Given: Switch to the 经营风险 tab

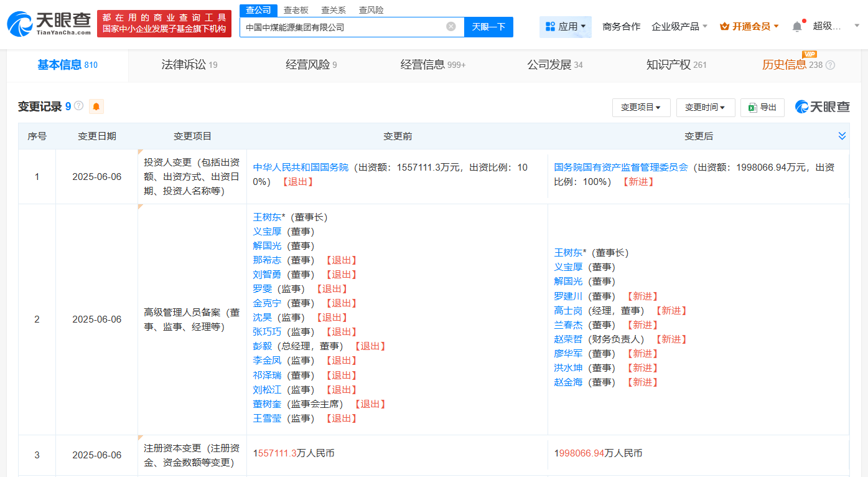Looking at the screenshot, I should coord(311,65).
